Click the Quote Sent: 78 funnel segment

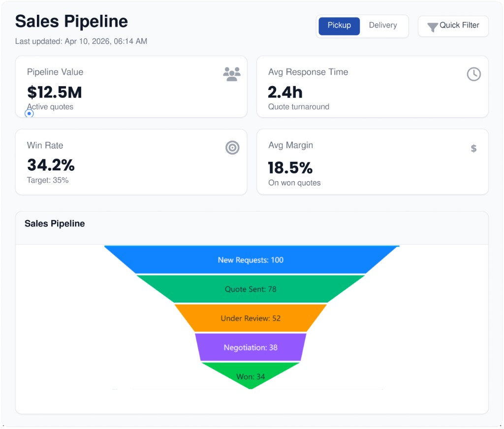tap(251, 289)
